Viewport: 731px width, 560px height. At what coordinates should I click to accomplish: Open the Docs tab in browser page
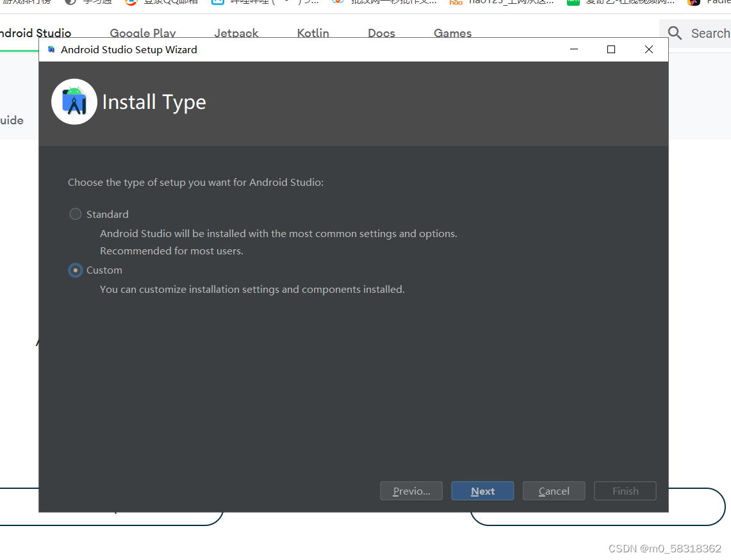(381, 33)
